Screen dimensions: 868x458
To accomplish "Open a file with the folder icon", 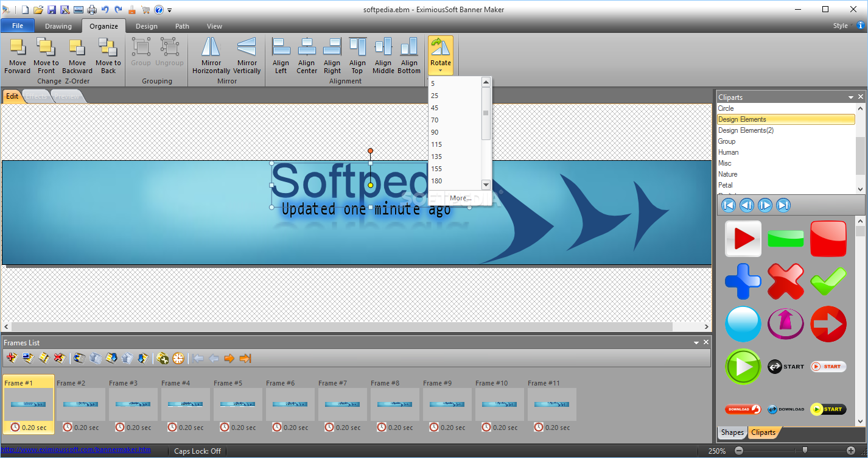I will pos(38,10).
